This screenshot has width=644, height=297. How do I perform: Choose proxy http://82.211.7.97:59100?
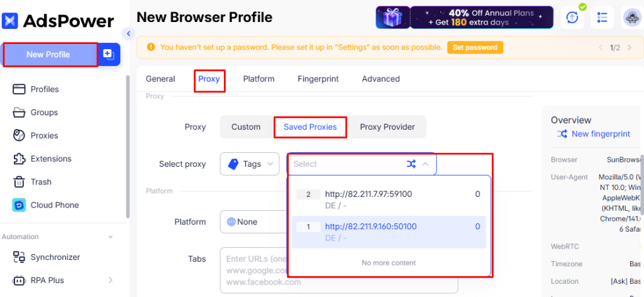click(389, 199)
